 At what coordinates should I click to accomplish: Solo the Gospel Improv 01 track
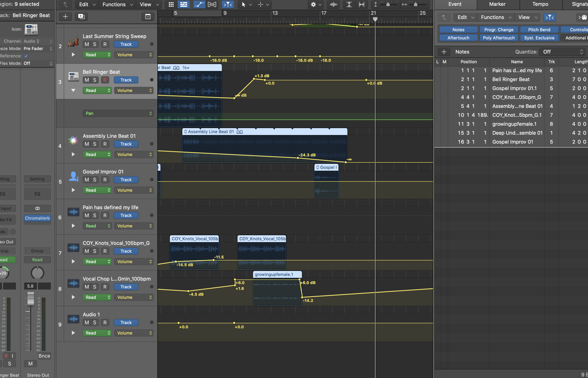click(95, 180)
